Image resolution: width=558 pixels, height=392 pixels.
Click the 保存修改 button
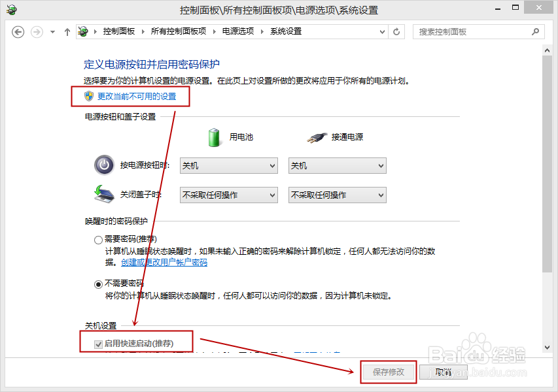point(388,370)
